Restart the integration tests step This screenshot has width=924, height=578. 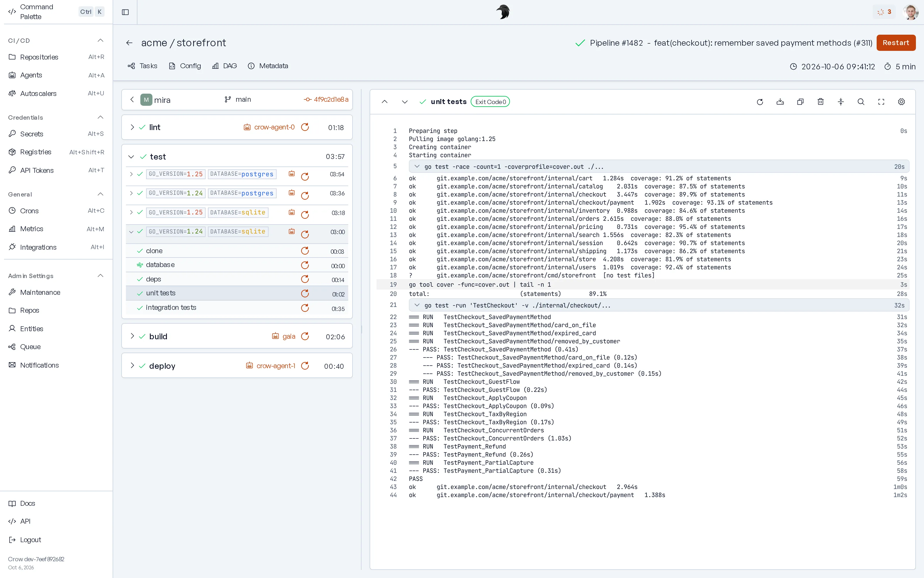(x=305, y=308)
